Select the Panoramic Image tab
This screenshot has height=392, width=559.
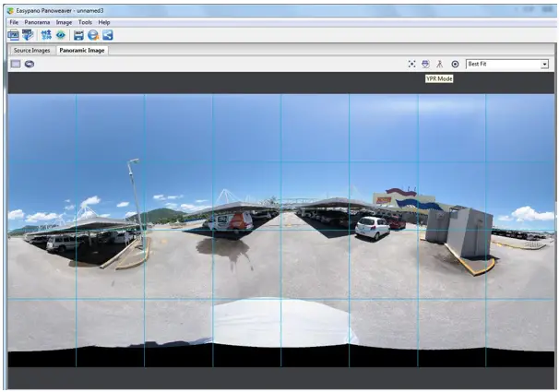point(82,50)
